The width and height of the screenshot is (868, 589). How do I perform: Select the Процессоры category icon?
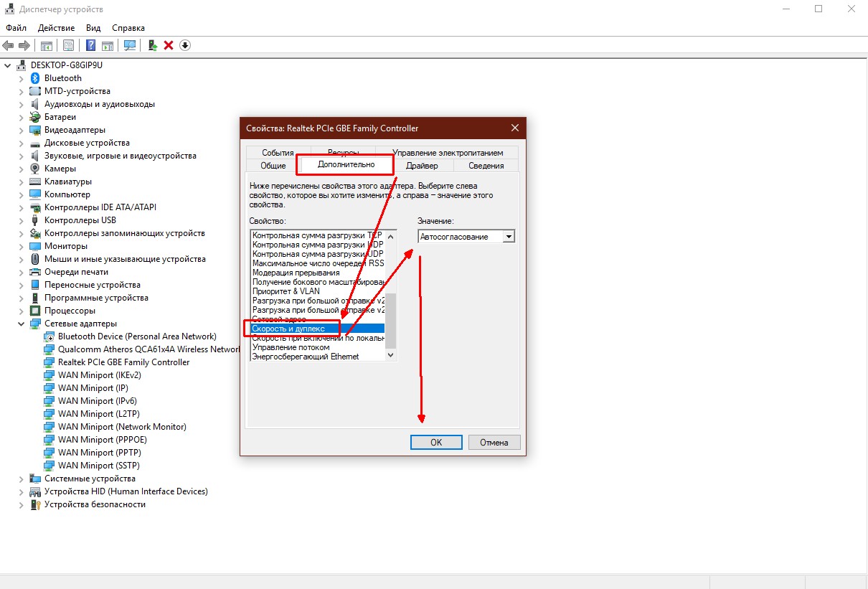[x=35, y=311]
